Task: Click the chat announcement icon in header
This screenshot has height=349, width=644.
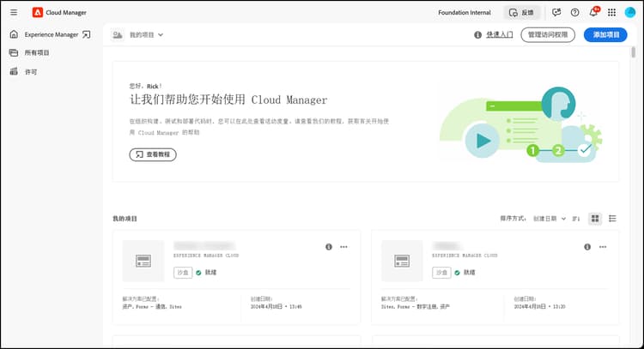Action: pyautogui.click(x=556, y=12)
